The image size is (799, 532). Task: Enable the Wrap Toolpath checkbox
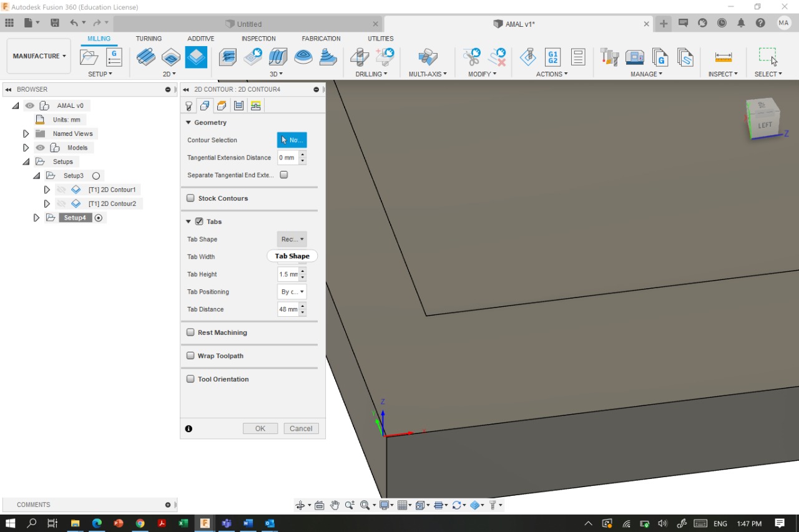(x=190, y=355)
